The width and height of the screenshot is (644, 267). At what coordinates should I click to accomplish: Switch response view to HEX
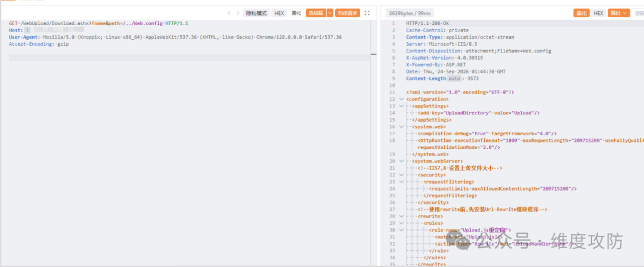pos(599,13)
